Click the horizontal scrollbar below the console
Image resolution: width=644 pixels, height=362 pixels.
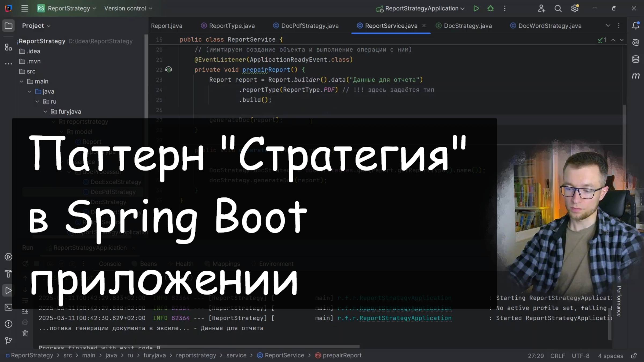click(x=199, y=346)
